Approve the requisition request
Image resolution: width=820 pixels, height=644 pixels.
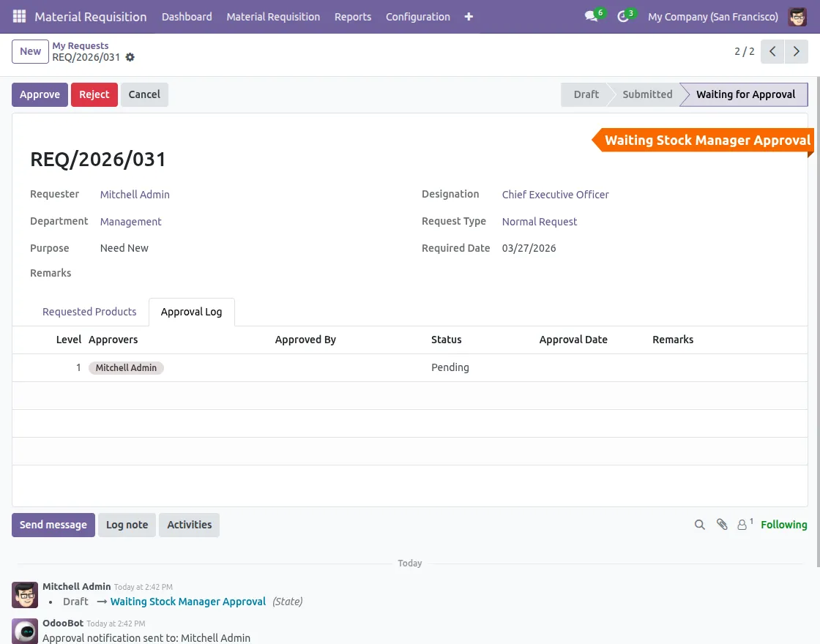click(40, 94)
